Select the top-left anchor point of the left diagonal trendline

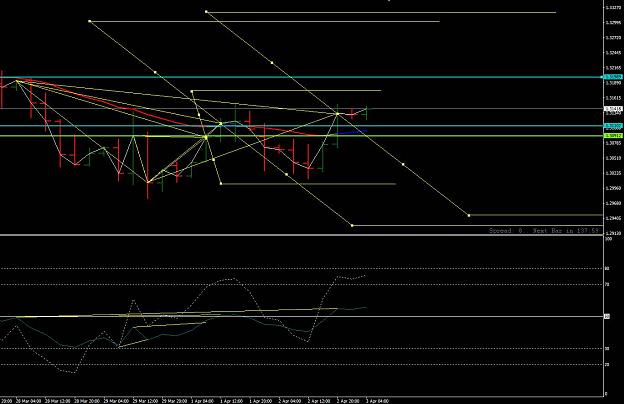pos(90,21)
